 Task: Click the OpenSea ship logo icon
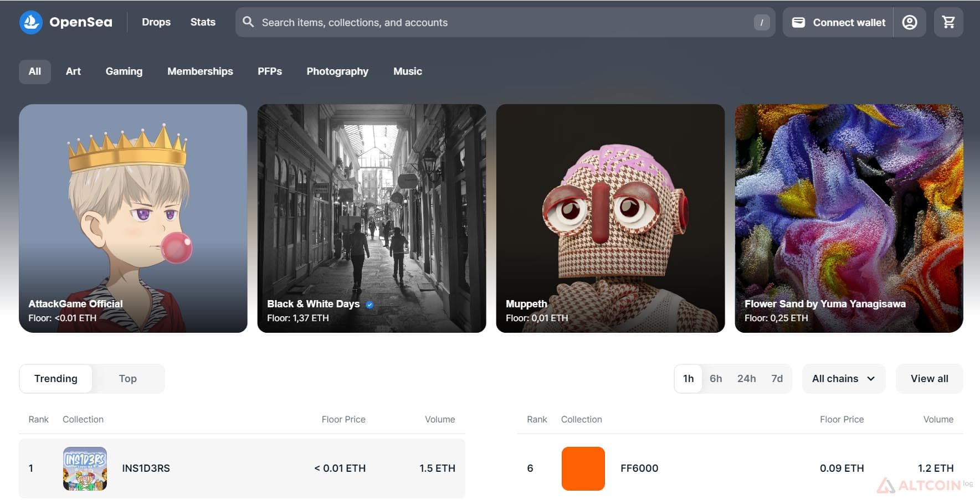(x=31, y=22)
